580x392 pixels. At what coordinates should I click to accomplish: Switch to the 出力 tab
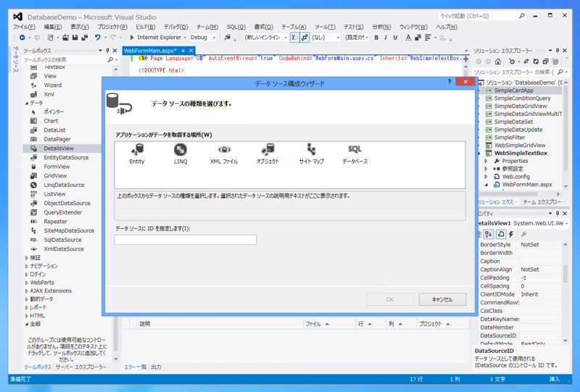[156, 367]
